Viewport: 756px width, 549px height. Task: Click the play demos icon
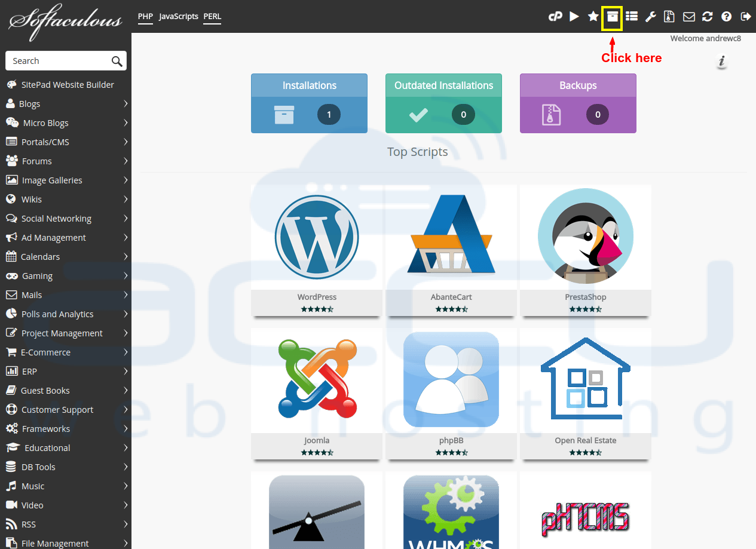pyautogui.click(x=574, y=17)
